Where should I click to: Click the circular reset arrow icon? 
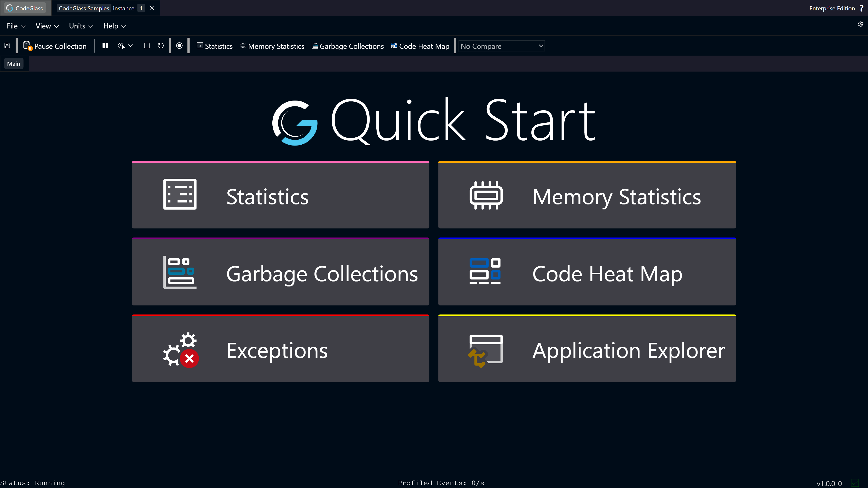click(161, 45)
